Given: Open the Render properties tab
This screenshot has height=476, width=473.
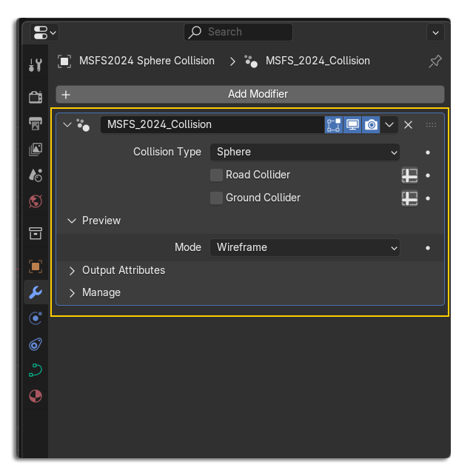Looking at the screenshot, I should 36,98.
